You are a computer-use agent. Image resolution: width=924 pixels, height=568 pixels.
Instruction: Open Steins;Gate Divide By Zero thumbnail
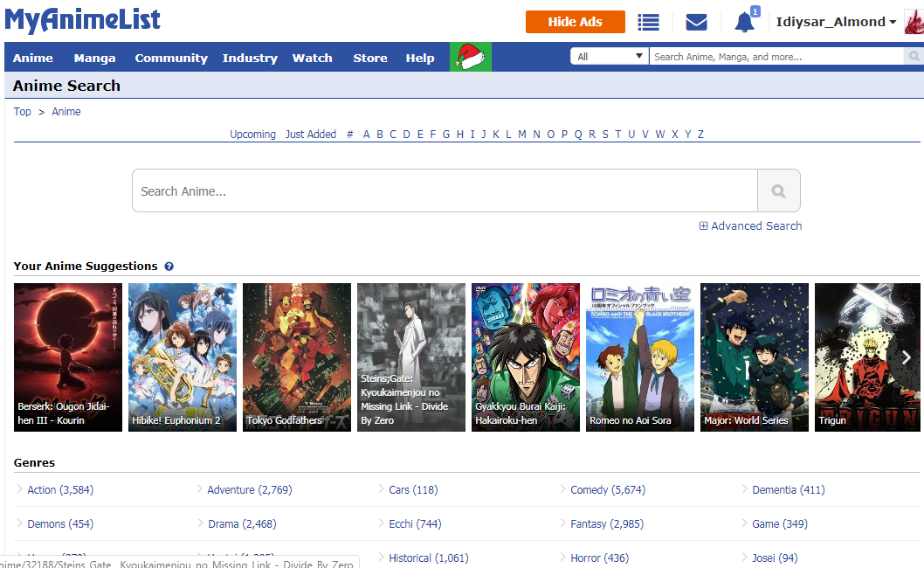pos(410,357)
